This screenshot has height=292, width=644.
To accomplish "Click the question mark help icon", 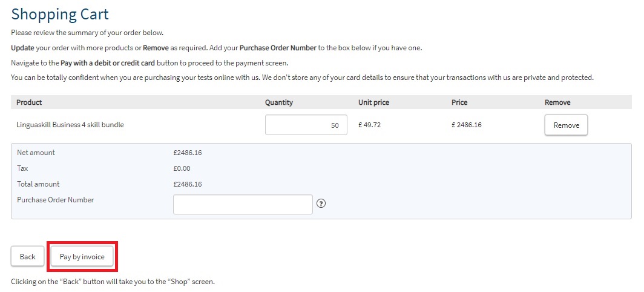I will pos(321,203).
